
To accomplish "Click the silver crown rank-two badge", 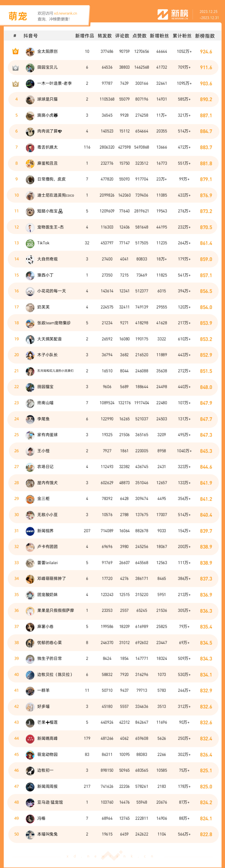I will point(15,68).
